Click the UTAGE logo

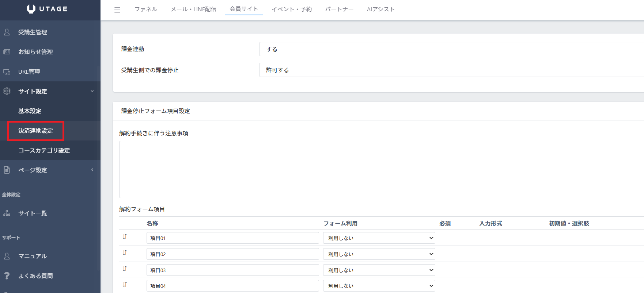[x=47, y=9]
